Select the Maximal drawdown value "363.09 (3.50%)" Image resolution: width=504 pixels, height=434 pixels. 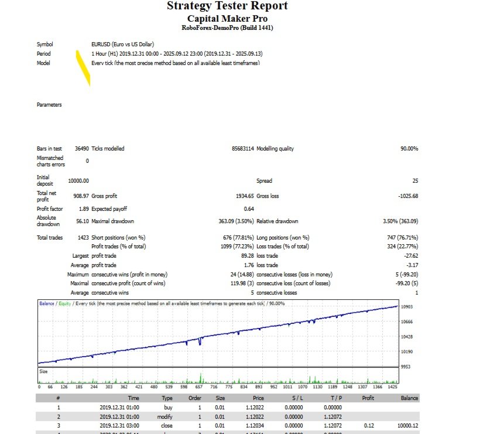pos(236,221)
